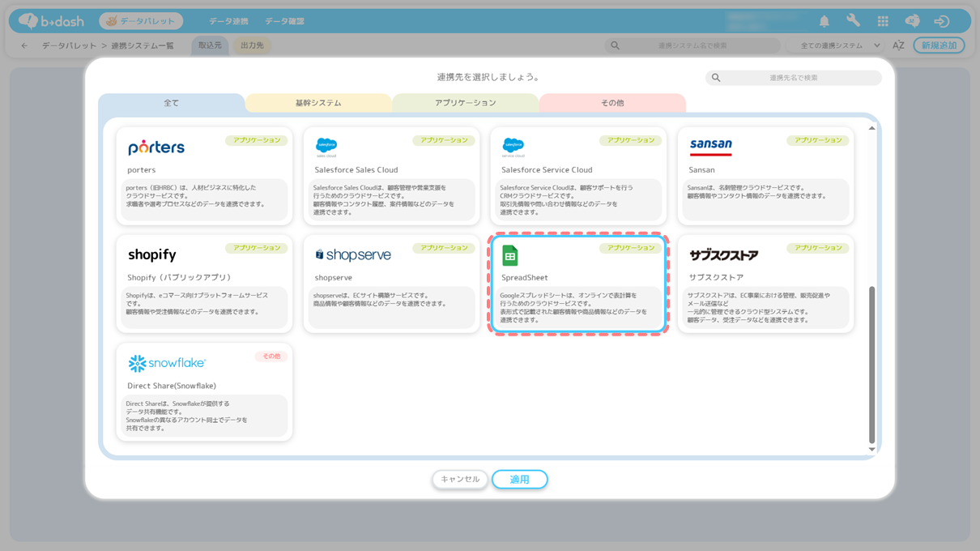
Task: Click the AZ sort icon
Action: (x=898, y=45)
